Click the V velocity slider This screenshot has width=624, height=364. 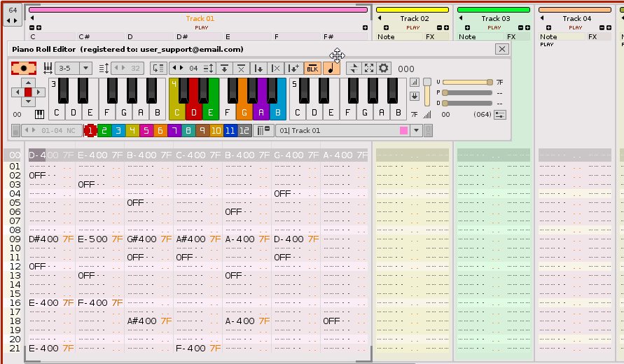pos(467,82)
